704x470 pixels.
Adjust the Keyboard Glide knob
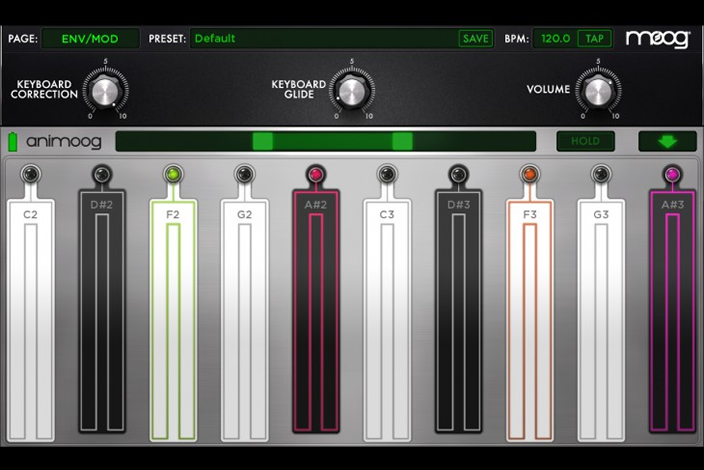tap(352, 91)
